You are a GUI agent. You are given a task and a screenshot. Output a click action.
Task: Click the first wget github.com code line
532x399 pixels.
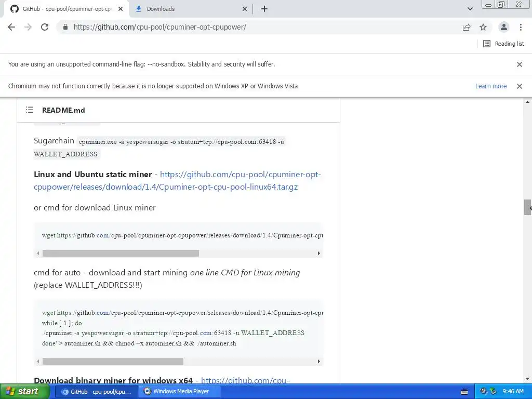(182, 235)
